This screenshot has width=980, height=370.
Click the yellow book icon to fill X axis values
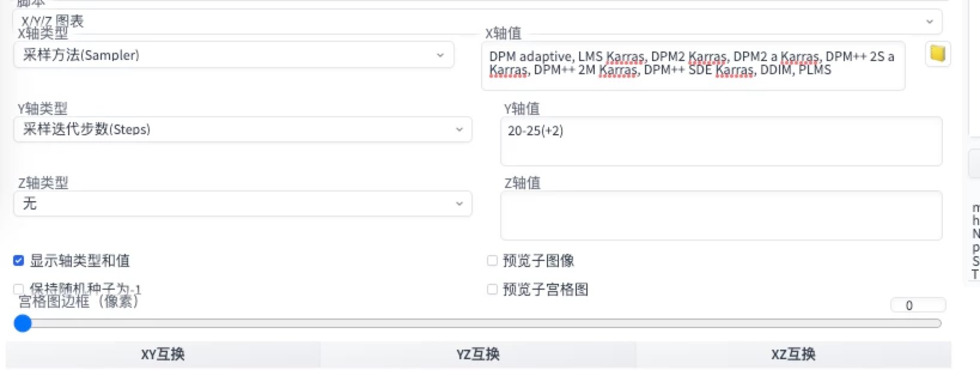(x=938, y=54)
